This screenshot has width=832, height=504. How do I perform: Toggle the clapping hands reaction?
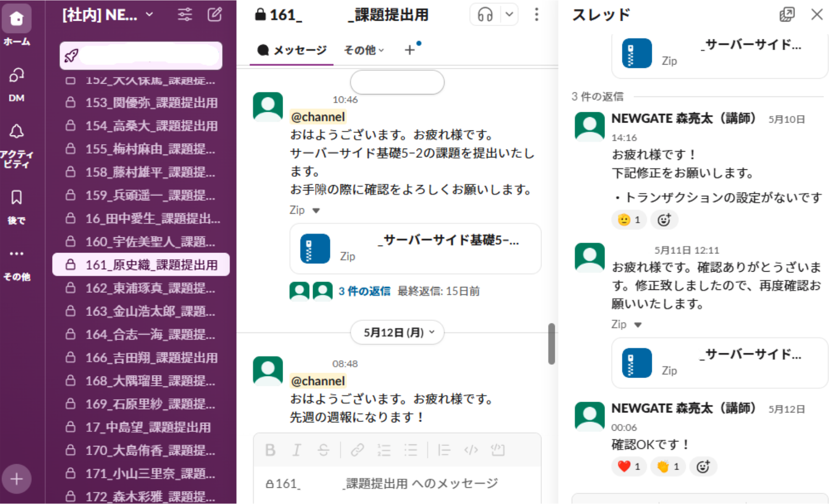[668, 467]
